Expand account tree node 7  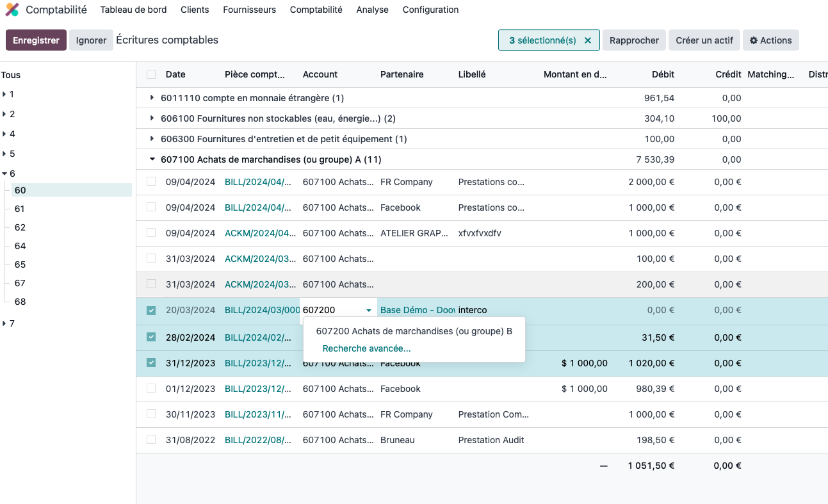click(x=4, y=323)
